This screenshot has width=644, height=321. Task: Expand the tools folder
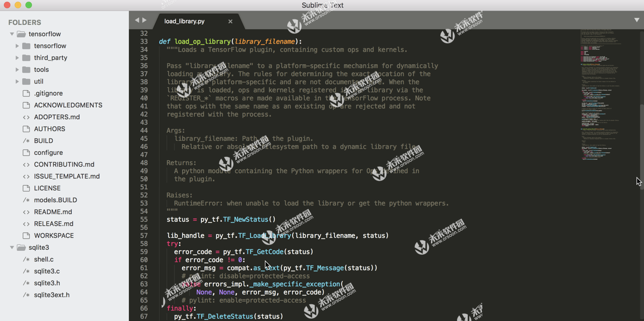click(17, 70)
